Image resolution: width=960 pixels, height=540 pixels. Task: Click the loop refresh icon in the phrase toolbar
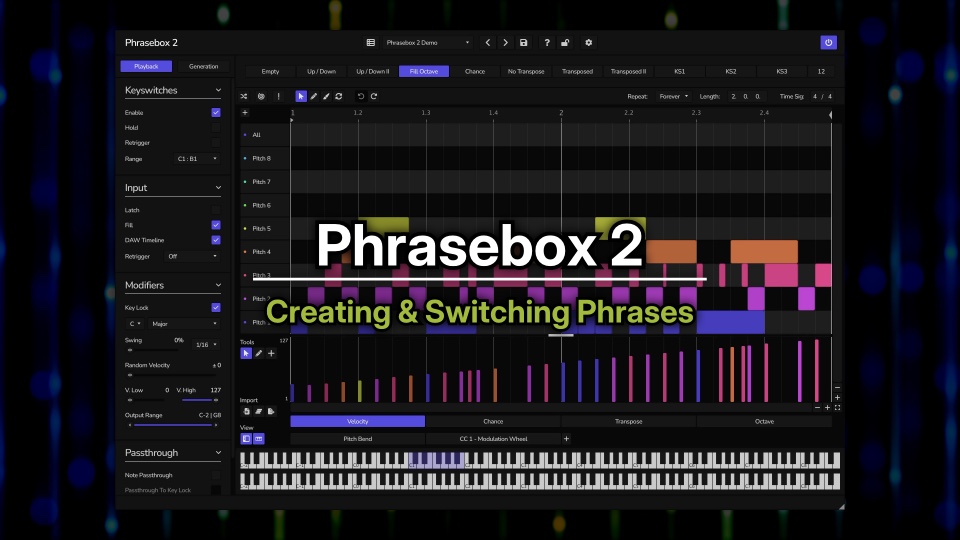(x=339, y=96)
